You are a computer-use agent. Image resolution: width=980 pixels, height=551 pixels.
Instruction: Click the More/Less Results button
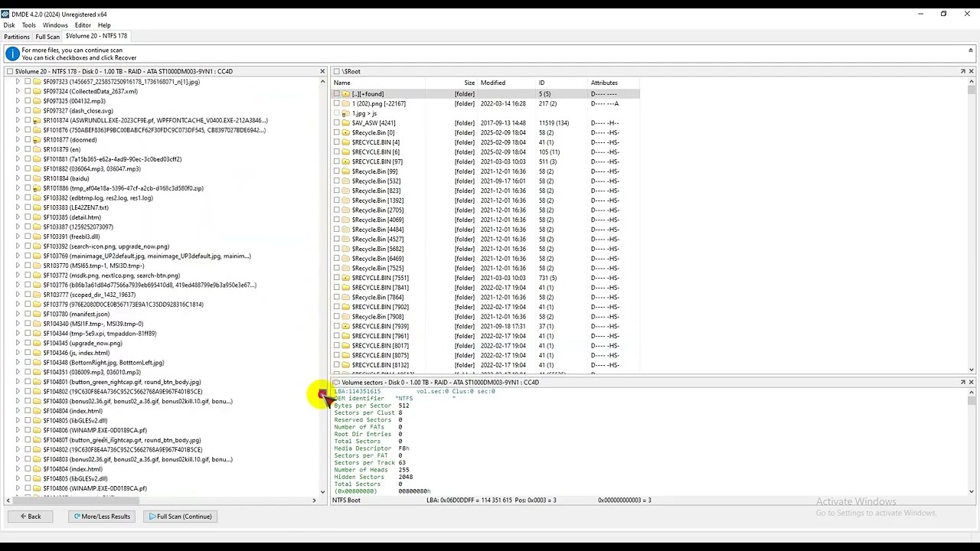coord(103,517)
